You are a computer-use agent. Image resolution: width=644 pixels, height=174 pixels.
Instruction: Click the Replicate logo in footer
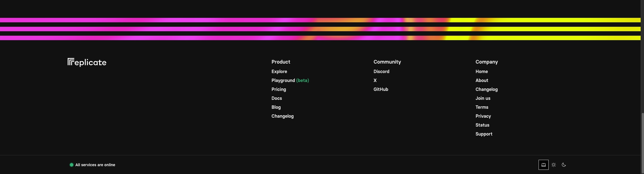pos(87,62)
